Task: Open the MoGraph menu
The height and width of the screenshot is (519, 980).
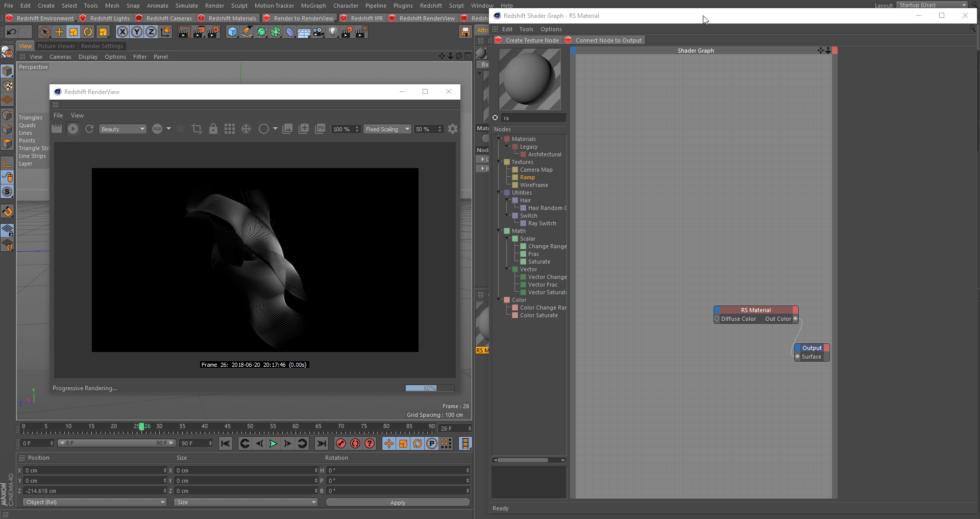Action: pos(313,6)
